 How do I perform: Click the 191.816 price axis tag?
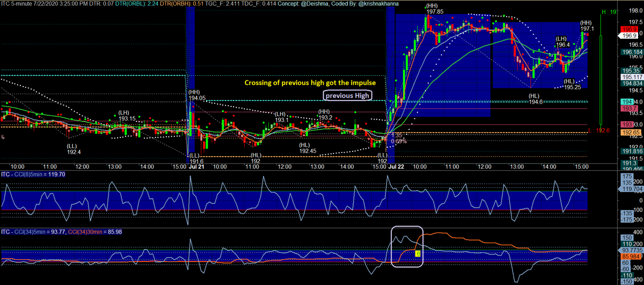coord(632,152)
